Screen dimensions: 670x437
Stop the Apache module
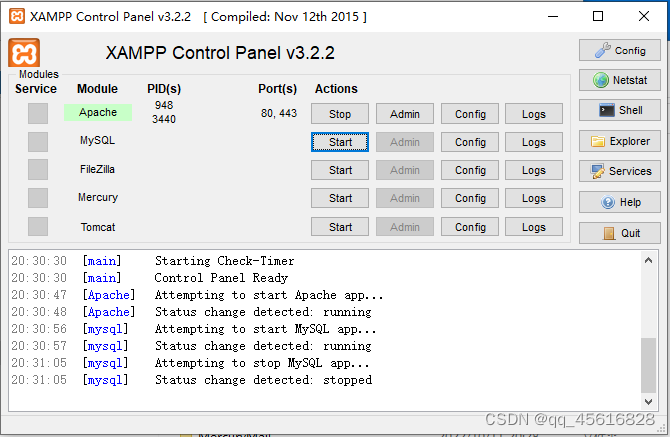340,114
